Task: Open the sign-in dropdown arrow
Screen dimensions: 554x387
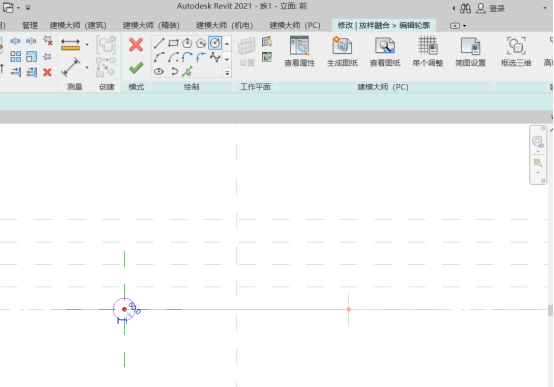Action: [544, 8]
